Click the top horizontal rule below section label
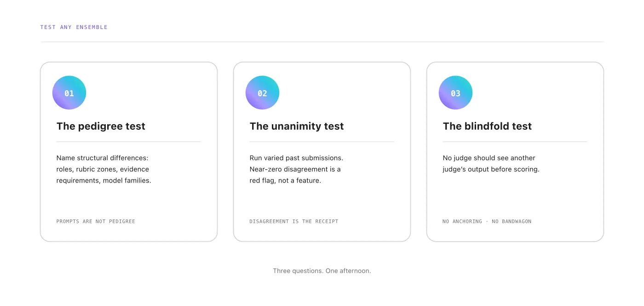 pyautogui.click(x=322, y=42)
